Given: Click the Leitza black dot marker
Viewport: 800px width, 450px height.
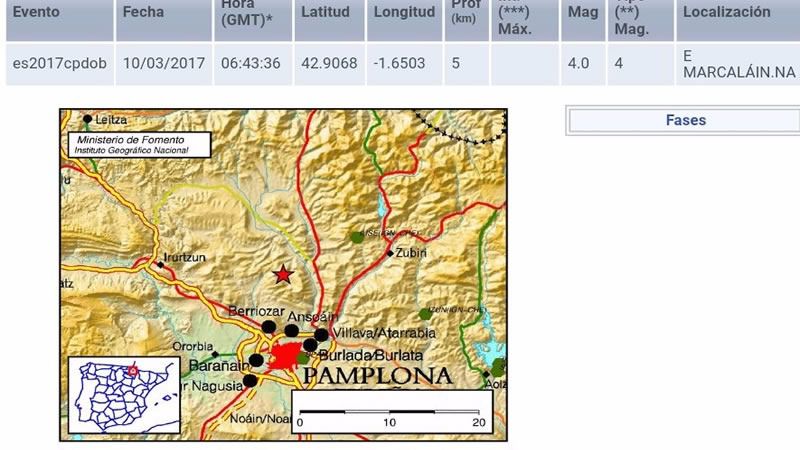Looking at the screenshot, I should pos(87,119).
